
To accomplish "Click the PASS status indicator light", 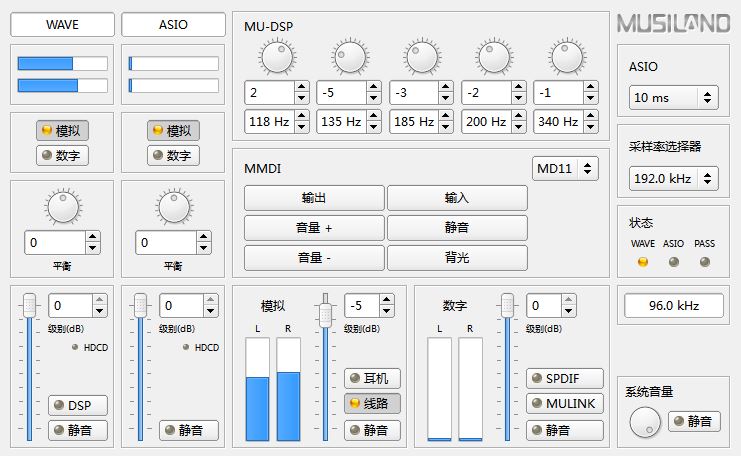I will 705,262.
